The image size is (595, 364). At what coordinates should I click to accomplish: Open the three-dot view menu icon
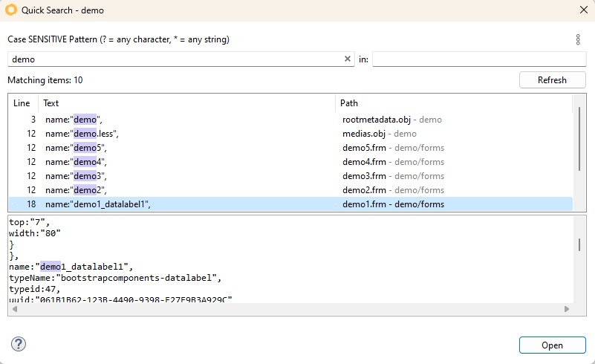[578, 39]
